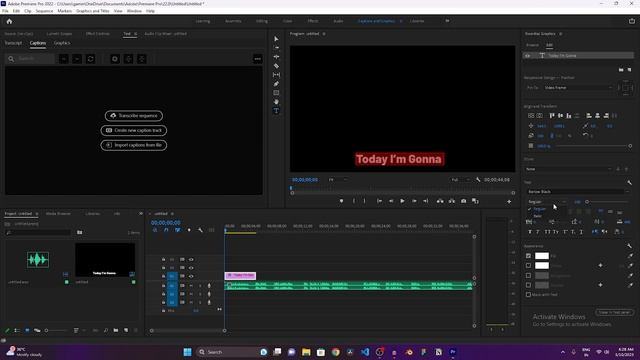The image size is (640, 360).
Task: Open the playback resolution Full dropdown
Action: tap(460, 180)
